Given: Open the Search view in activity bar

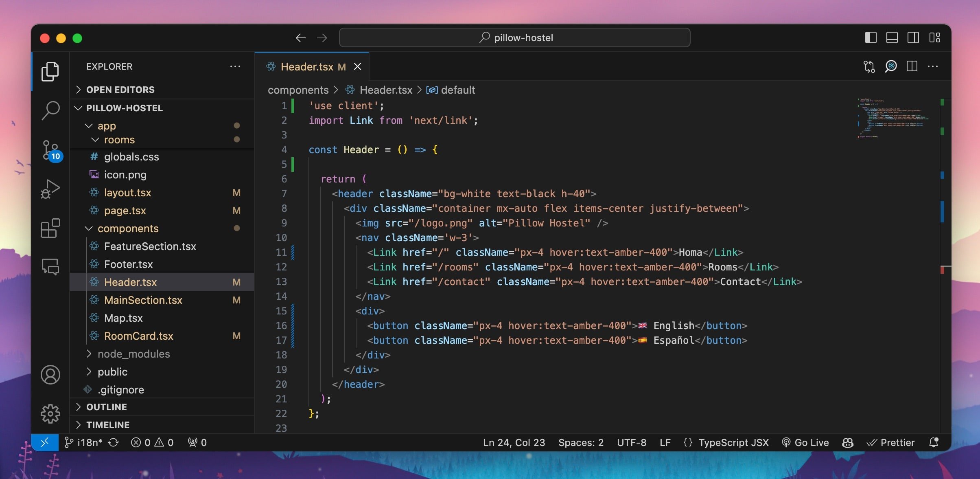Looking at the screenshot, I should click(50, 111).
